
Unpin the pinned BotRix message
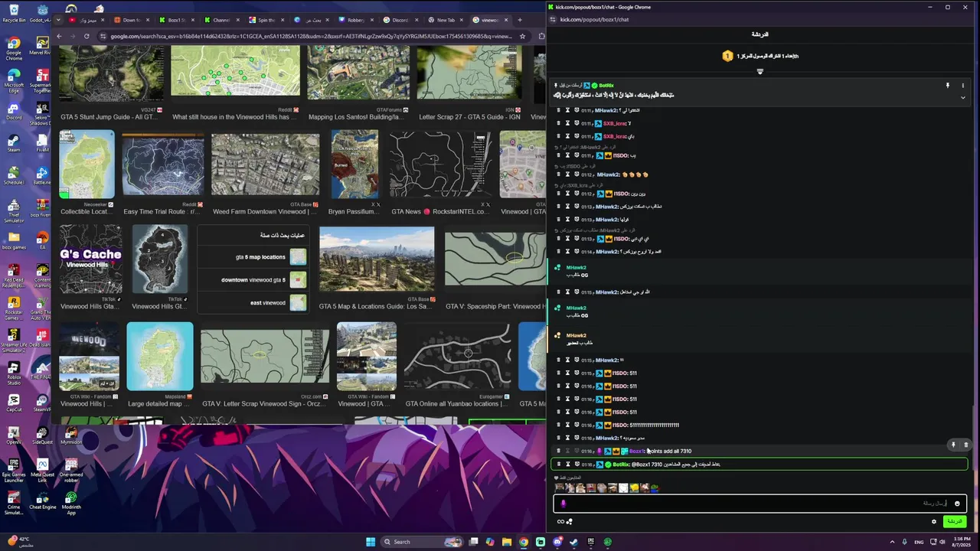coord(948,86)
